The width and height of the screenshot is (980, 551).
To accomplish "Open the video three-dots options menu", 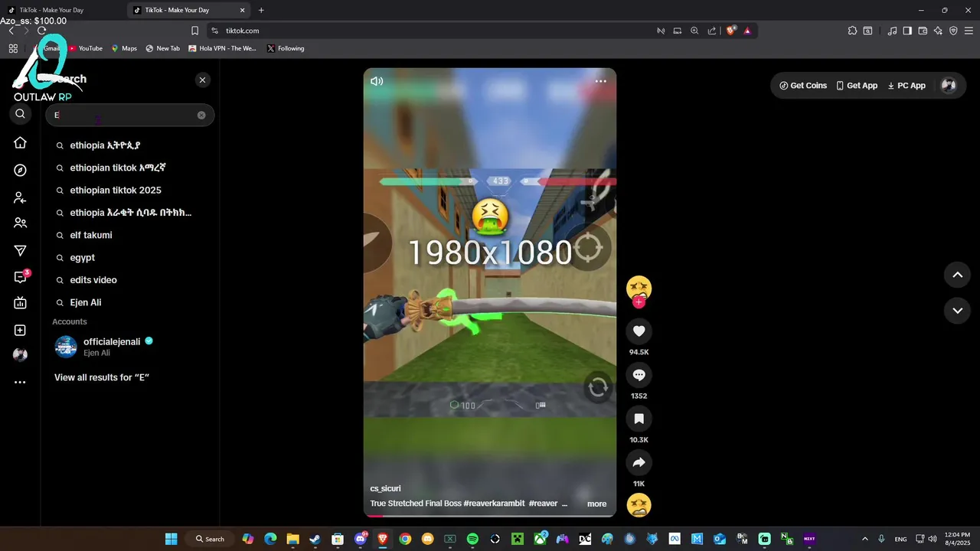I will [x=601, y=81].
